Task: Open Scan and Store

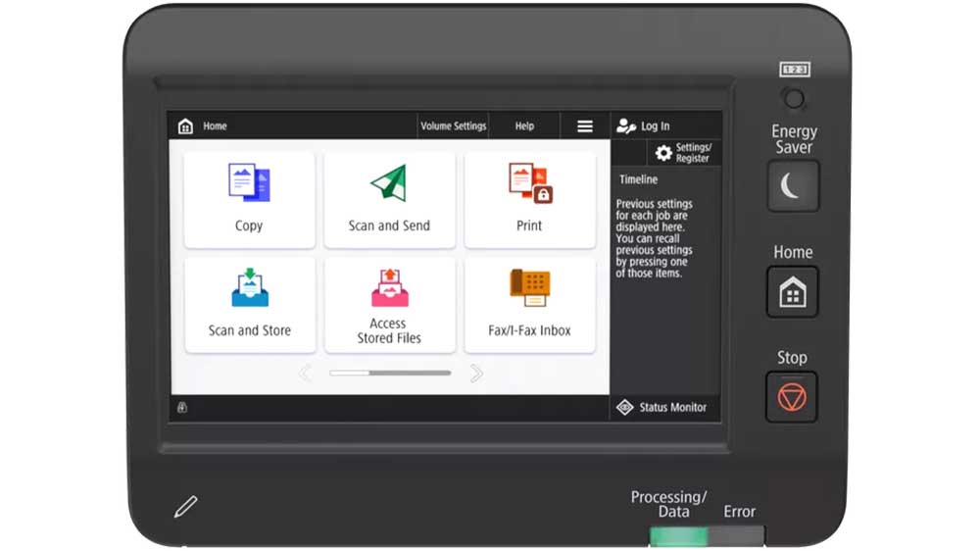Action: (249, 304)
